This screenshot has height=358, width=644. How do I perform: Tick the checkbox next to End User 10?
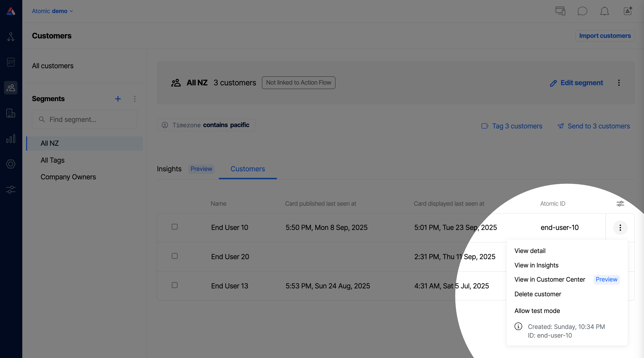174,227
